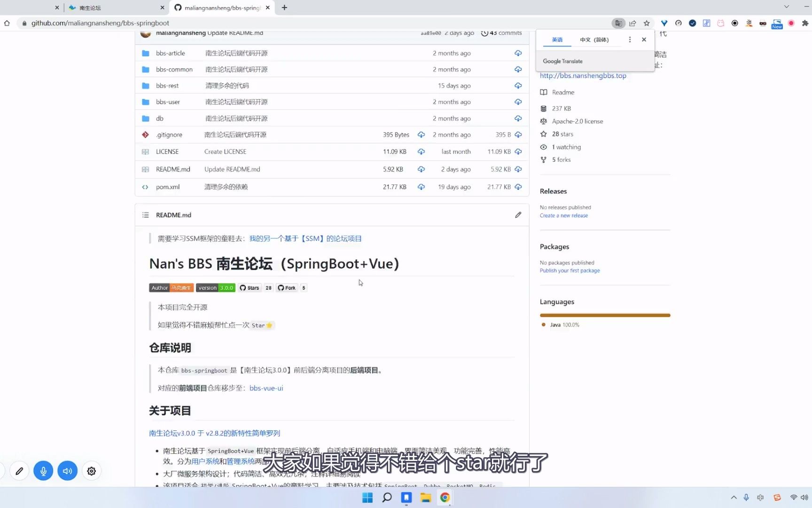Toggle the speaker audio button
812x508 pixels.
tap(68, 471)
